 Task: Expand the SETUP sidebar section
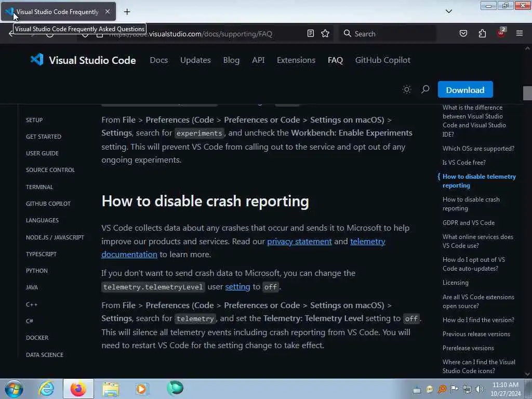point(34,120)
